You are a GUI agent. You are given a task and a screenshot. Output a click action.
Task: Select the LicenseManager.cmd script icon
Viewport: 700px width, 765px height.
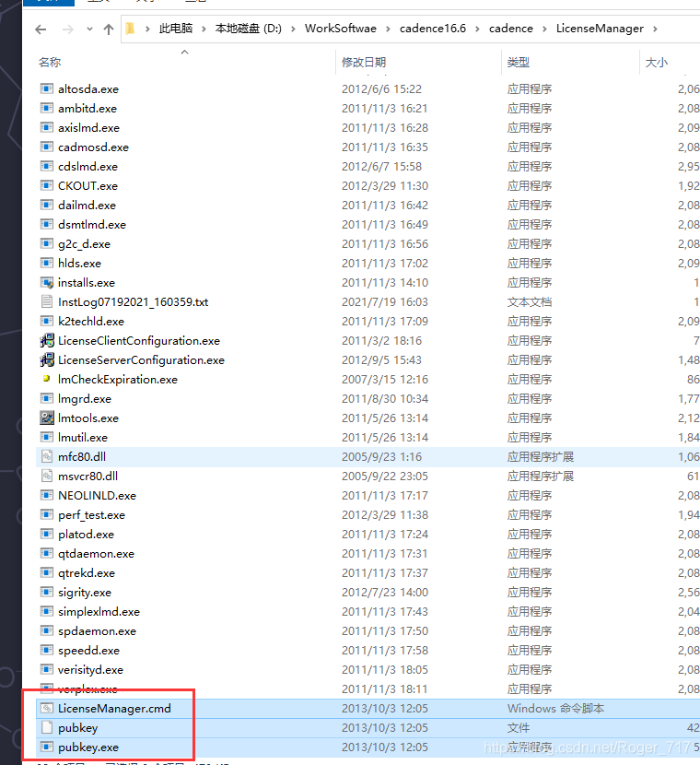click(47, 709)
